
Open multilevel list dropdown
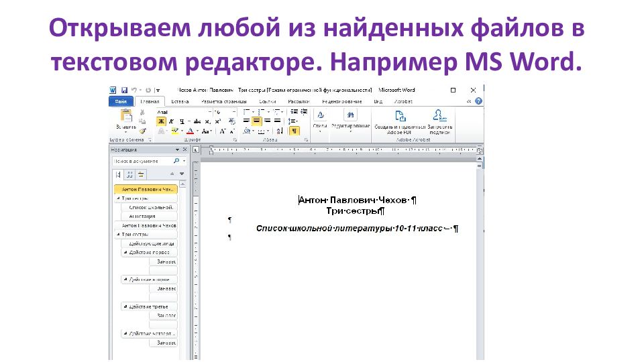point(282,112)
